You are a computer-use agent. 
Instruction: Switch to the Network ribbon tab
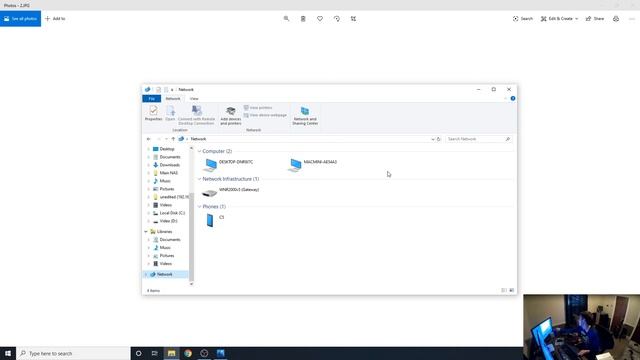point(173,99)
